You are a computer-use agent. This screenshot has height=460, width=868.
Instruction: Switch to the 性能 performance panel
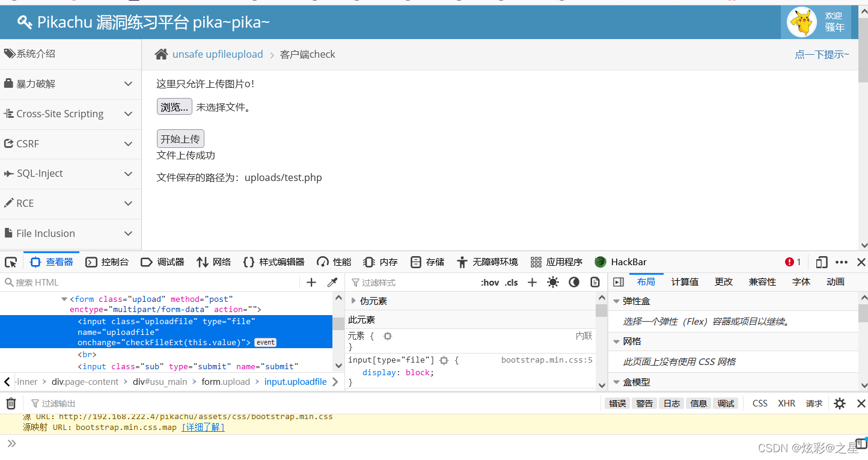(x=334, y=262)
